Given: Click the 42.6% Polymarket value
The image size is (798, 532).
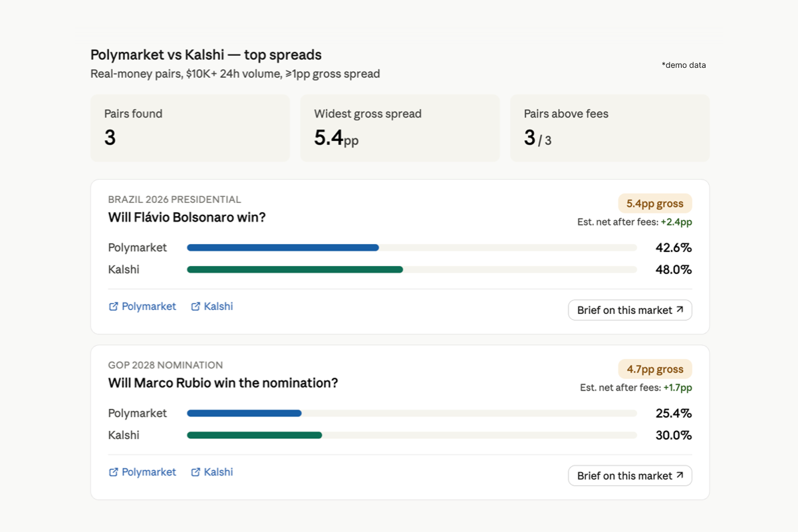Looking at the screenshot, I should pyautogui.click(x=674, y=248).
